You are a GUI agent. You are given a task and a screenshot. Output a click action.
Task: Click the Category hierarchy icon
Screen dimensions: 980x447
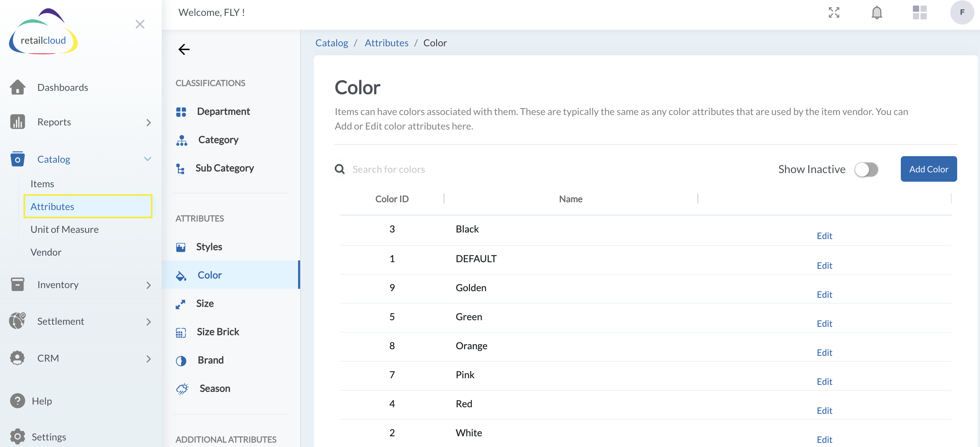(182, 140)
